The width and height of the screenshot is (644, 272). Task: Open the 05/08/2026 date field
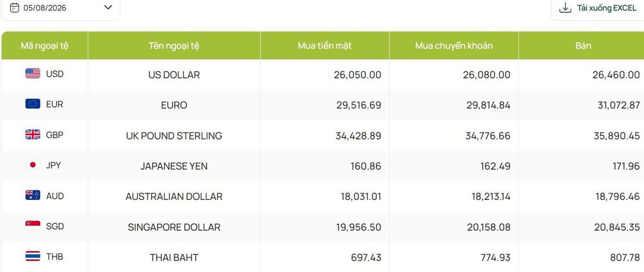tap(61, 8)
